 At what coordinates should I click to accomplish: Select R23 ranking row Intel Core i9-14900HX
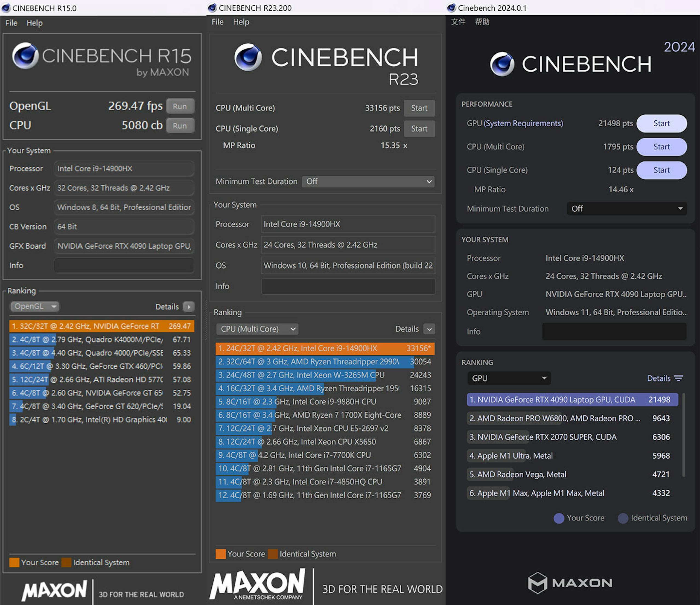click(x=325, y=348)
